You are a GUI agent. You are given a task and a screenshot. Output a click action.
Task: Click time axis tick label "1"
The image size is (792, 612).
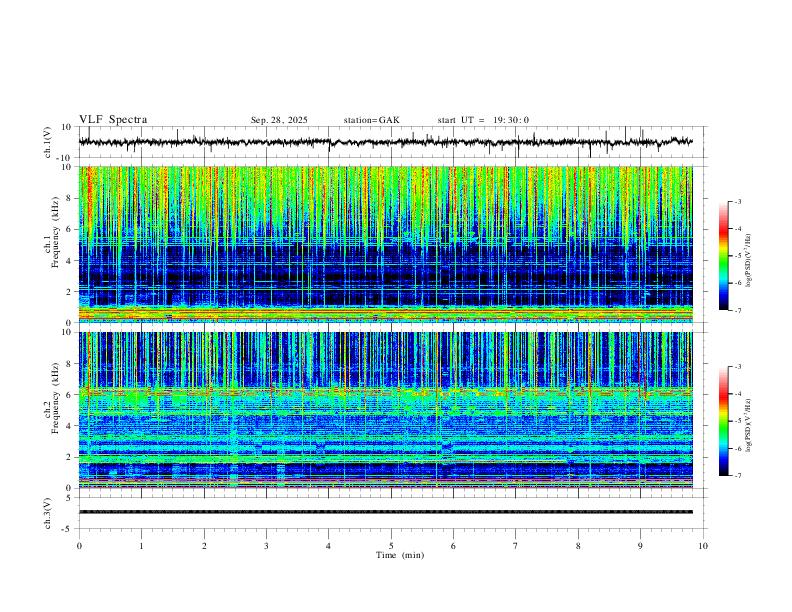(141, 546)
